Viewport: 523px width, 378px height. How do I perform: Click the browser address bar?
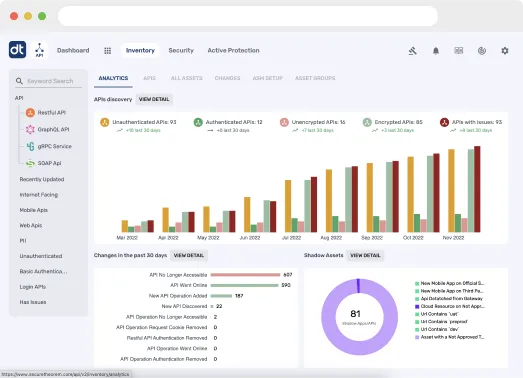(248, 16)
